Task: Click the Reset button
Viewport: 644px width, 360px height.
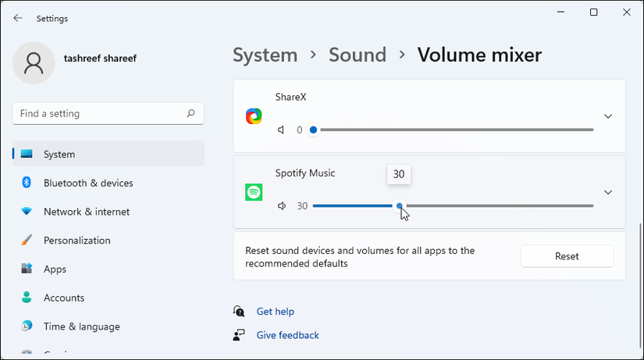Action: tap(568, 256)
